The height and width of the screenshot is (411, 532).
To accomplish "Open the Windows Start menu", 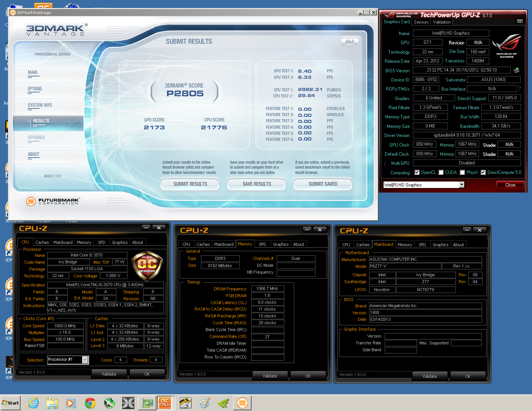I will (x=10, y=403).
